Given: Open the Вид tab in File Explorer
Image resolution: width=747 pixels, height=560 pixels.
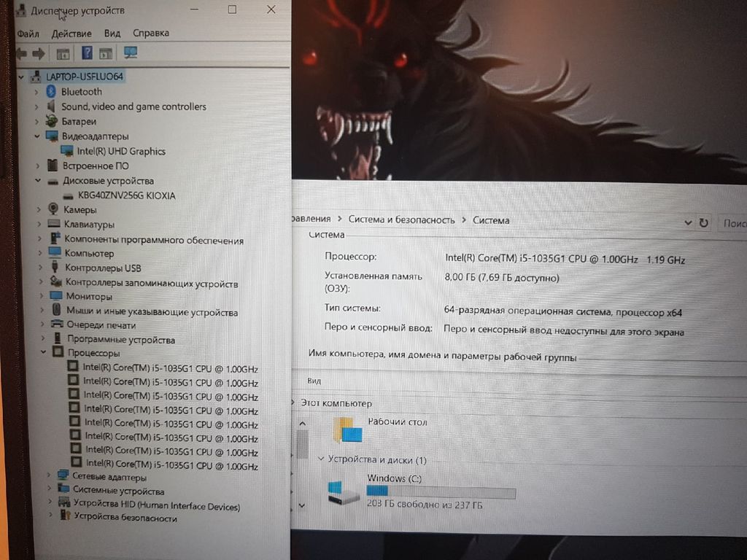Looking at the screenshot, I should click(314, 381).
